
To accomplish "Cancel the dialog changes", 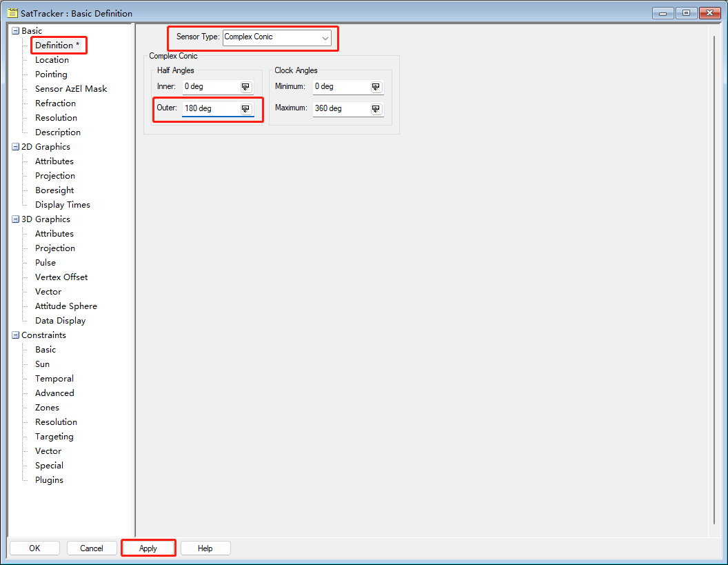I will [92, 548].
